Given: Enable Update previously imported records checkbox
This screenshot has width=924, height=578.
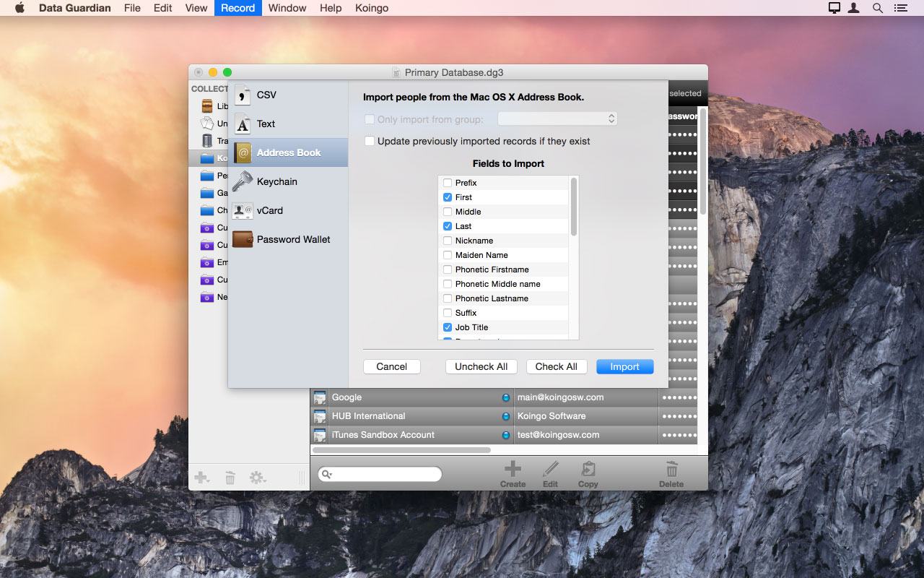Looking at the screenshot, I should pos(370,141).
